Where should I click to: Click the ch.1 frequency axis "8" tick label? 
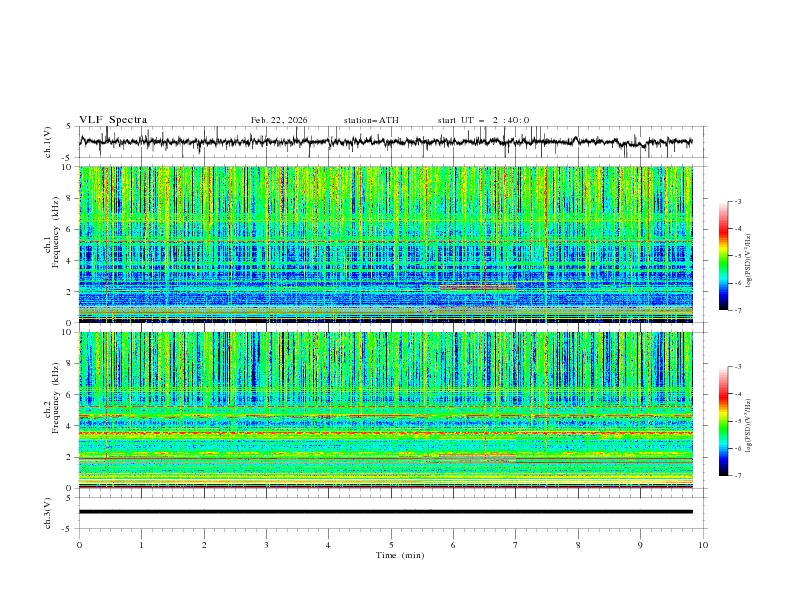point(70,198)
